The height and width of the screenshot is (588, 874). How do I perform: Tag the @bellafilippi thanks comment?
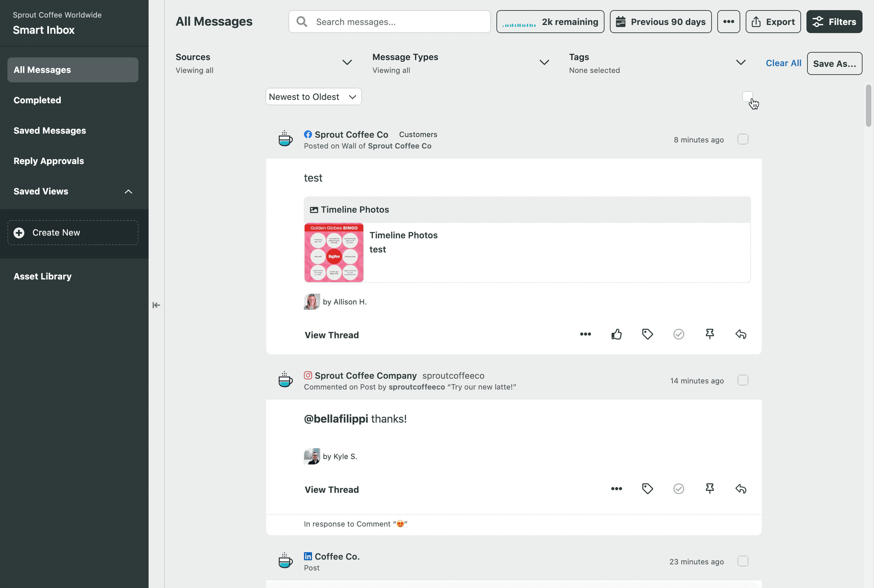click(x=647, y=489)
